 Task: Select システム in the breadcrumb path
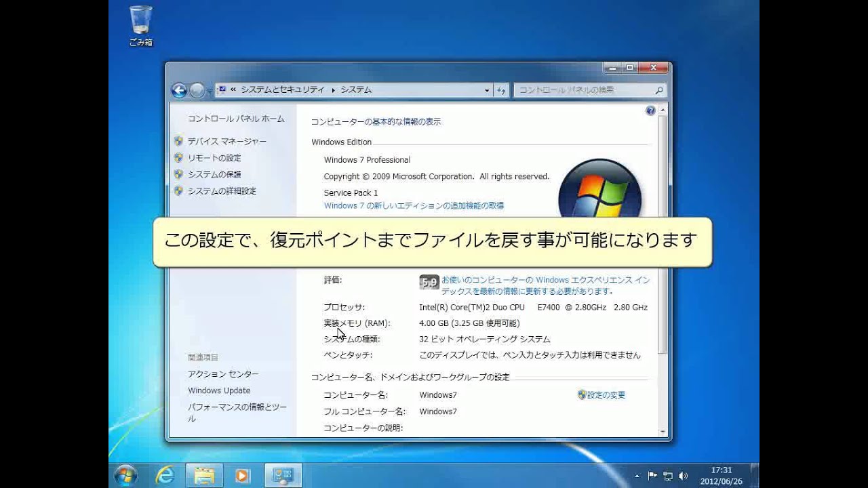pos(356,89)
